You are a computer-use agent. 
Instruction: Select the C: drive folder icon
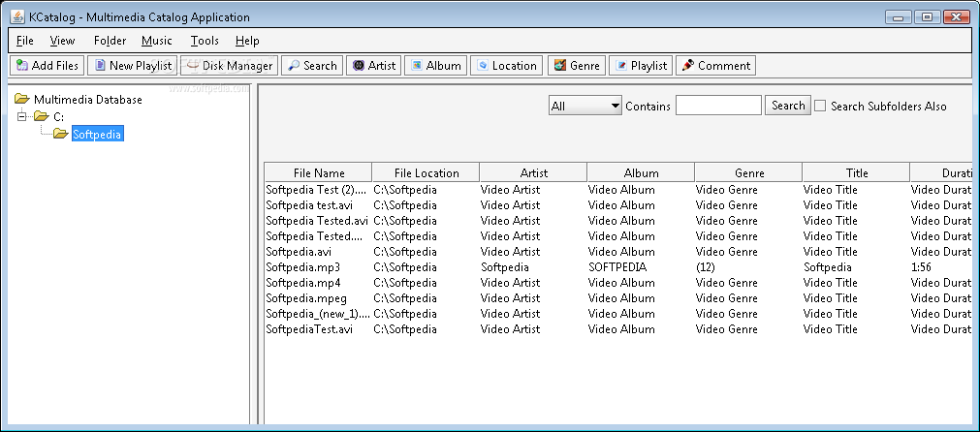pyautogui.click(x=42, y=116)
